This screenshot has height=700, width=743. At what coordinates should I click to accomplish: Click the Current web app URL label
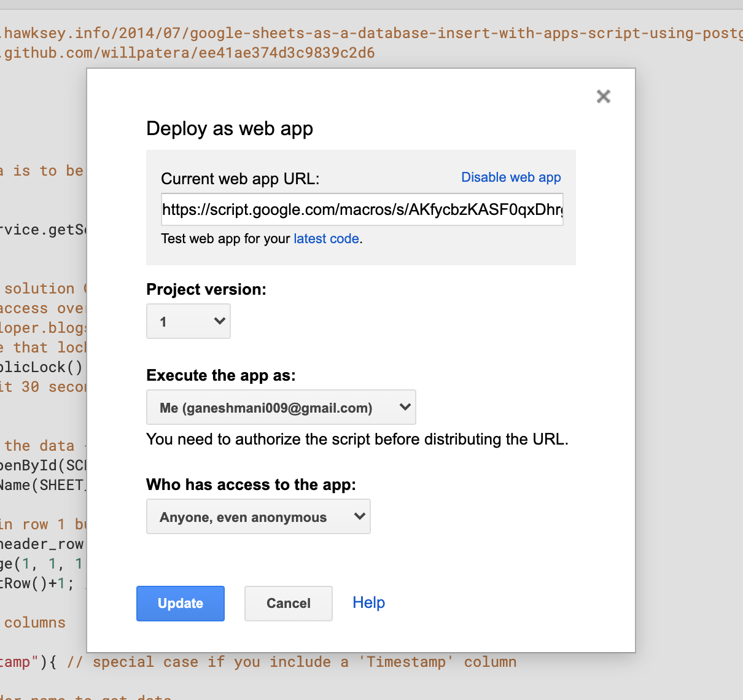(x=240, y=179)
